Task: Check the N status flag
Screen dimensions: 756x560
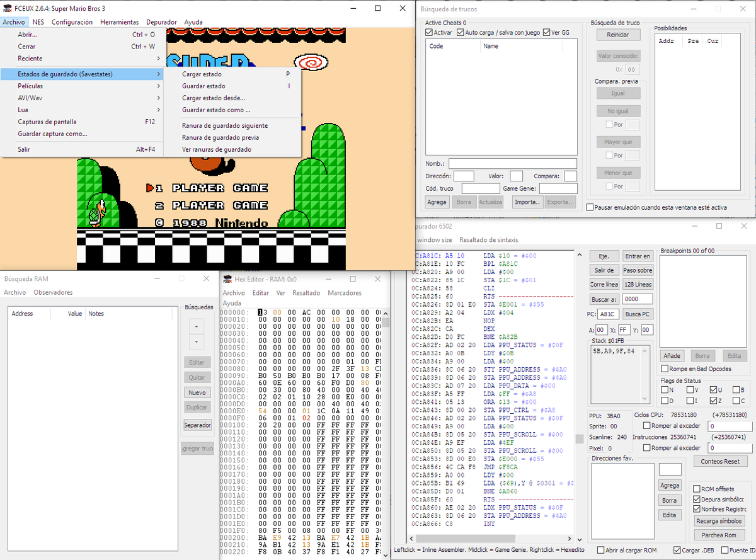Action: point(664,389)
